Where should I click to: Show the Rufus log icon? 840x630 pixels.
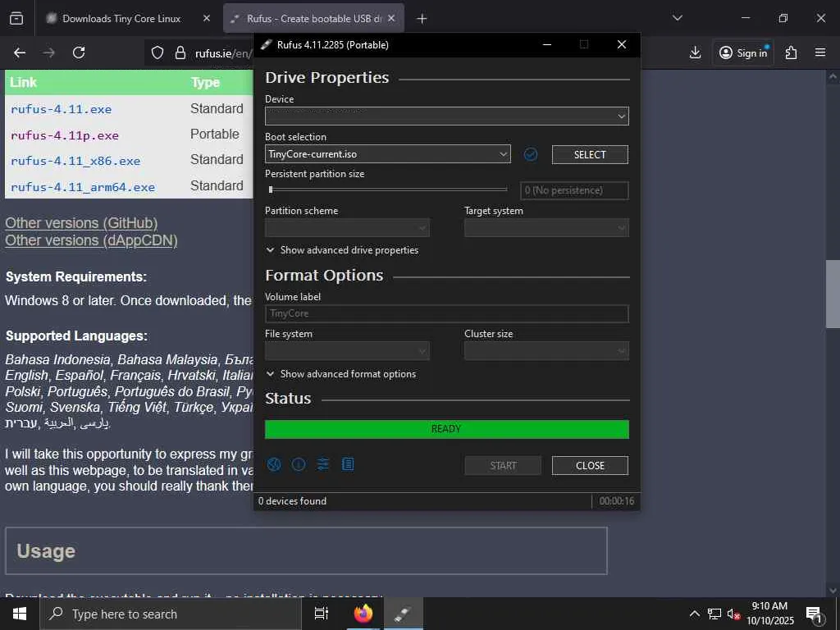348,464
